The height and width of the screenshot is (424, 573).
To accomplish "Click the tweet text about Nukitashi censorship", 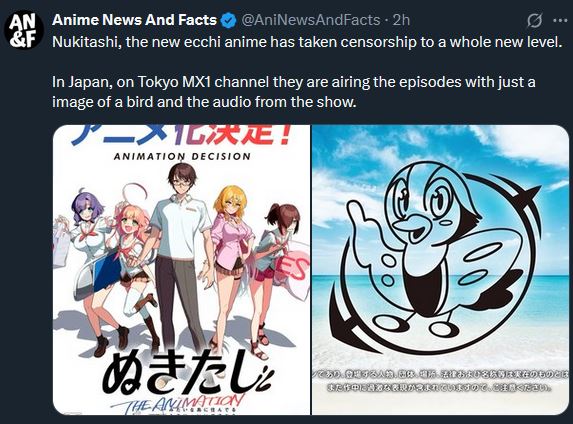I will click(307, 42).
